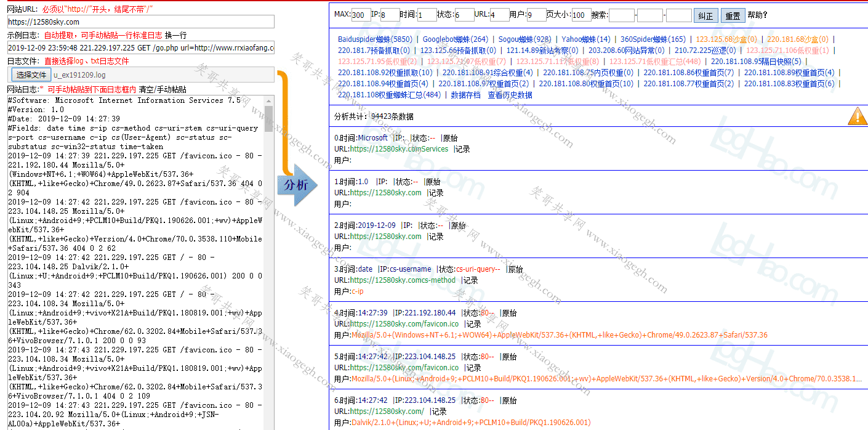Open 220.181.108.89权重首页(4) link
Image resolution: width=868 pixels, height=430 pixels.
(789, 72)
